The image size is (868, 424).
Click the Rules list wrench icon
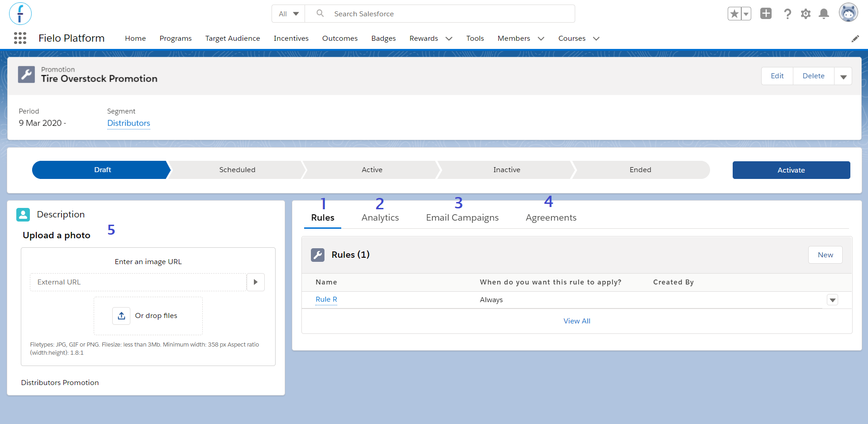click(x=318, y=255)
